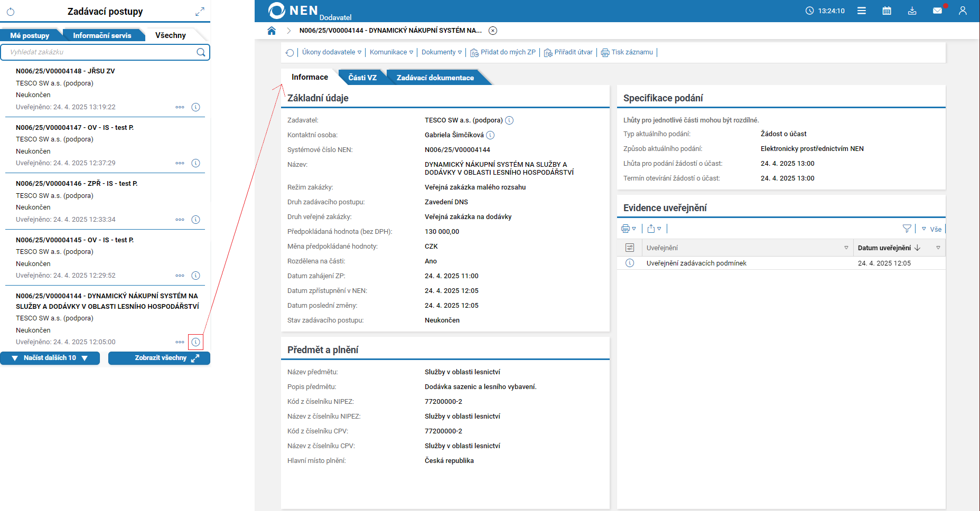Expand Zadávací postupy panel to fullscreen
Viewport: 980px width, 511px height.
click(x=200, y=12)
